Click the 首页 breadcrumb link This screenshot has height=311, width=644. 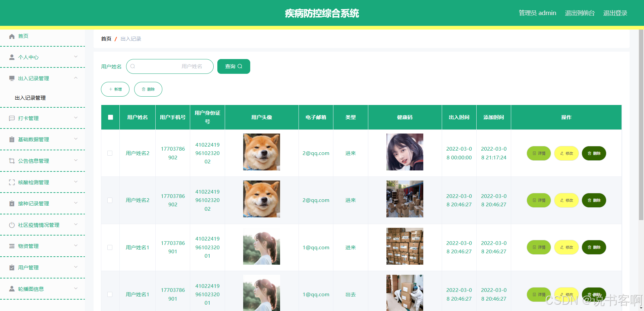pyautogui.click(x=106, y=39)
